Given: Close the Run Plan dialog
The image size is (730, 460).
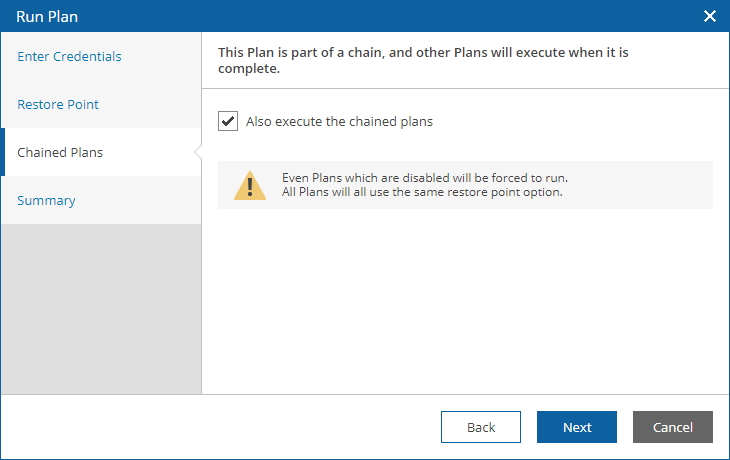Looking at the screenshot, I should (x=710, y=16).
